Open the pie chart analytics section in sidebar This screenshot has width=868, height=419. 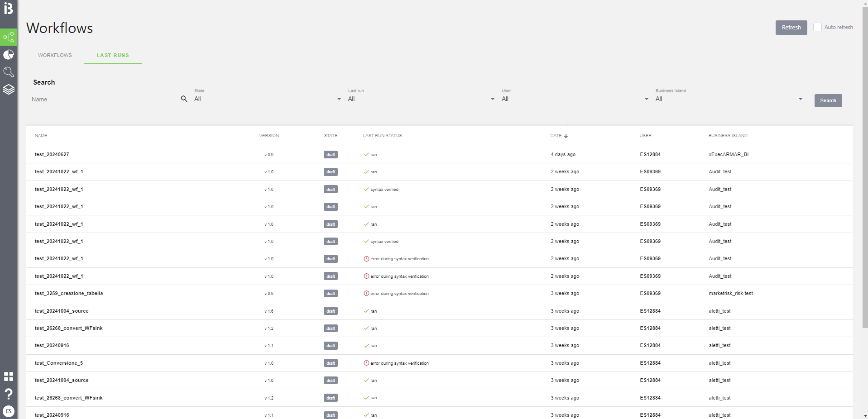8,54
